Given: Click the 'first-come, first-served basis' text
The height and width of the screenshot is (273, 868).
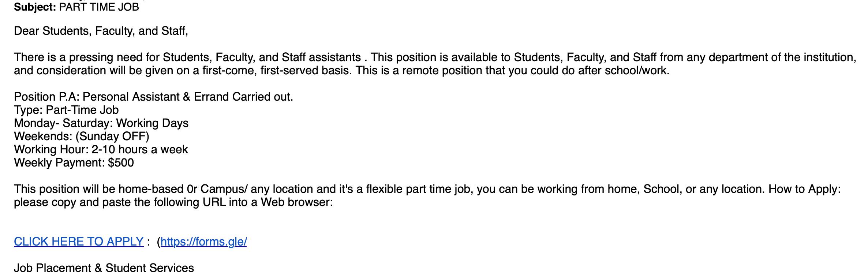Looking at the screenshot, I should (x=277, y=71).
